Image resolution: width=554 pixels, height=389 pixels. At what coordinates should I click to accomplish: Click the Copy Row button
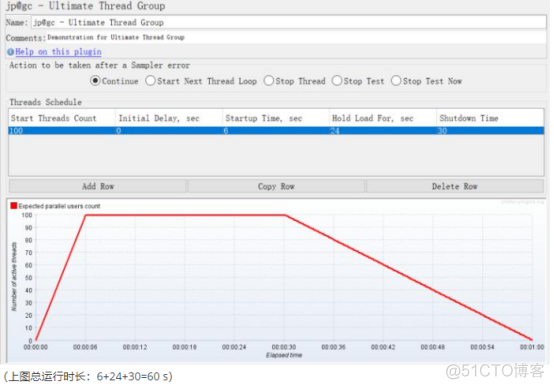[276, 186]
